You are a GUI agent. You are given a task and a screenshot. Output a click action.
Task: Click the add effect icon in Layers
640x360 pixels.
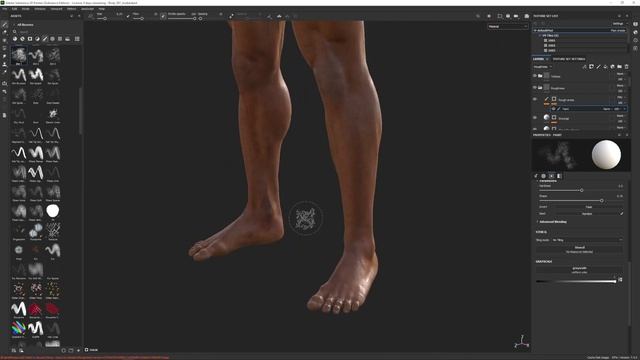pyautogui.click(x=584, y=67)
